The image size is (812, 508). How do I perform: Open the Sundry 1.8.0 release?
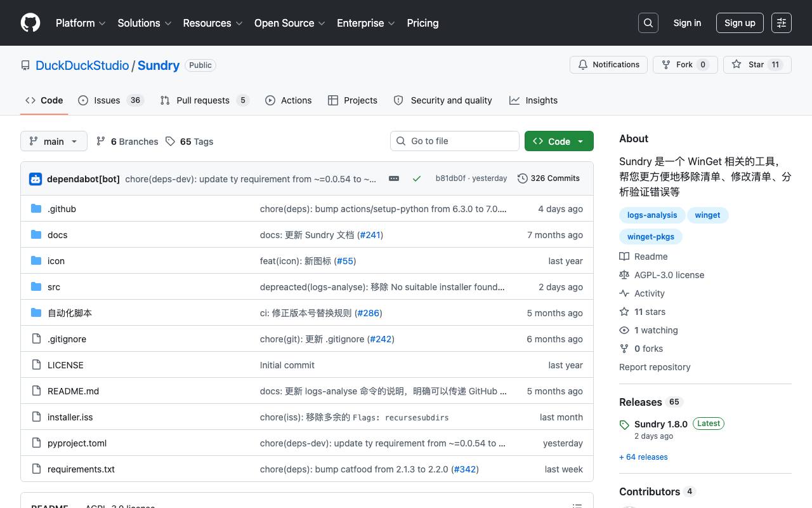click(x=661, y=424)
